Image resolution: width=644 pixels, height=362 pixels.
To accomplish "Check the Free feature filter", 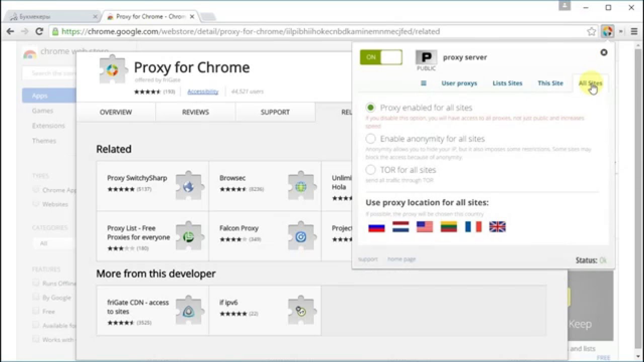I will (x=36, y=311).
